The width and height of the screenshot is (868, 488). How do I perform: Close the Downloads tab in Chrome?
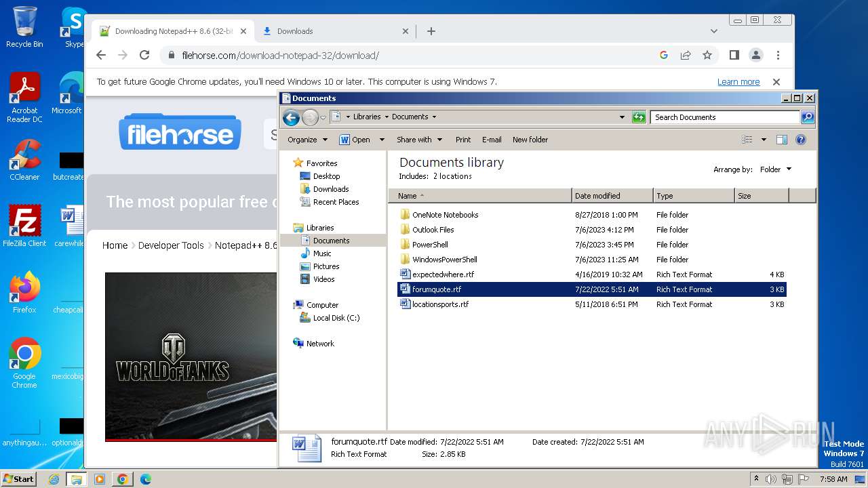(x=406, y=31)
